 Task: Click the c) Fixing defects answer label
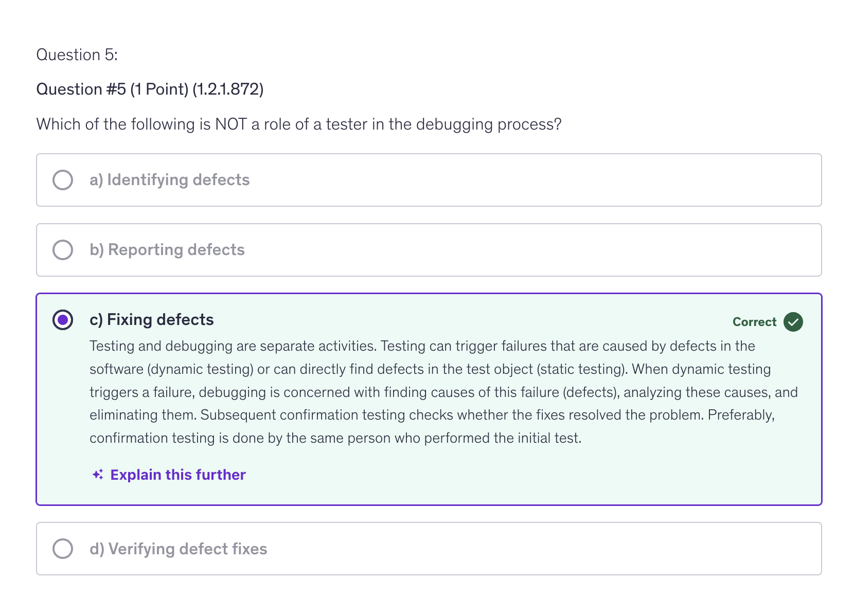(x=151, y=320)
